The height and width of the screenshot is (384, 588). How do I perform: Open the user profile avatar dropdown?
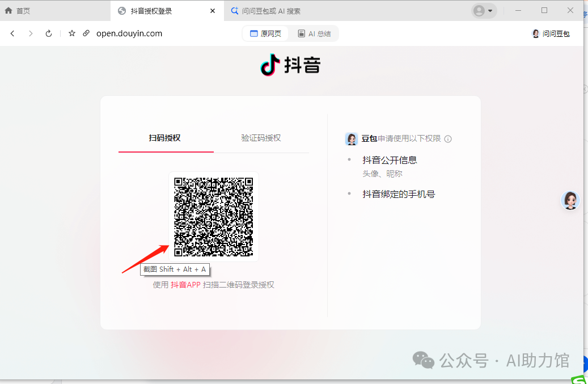pos(484,11)
